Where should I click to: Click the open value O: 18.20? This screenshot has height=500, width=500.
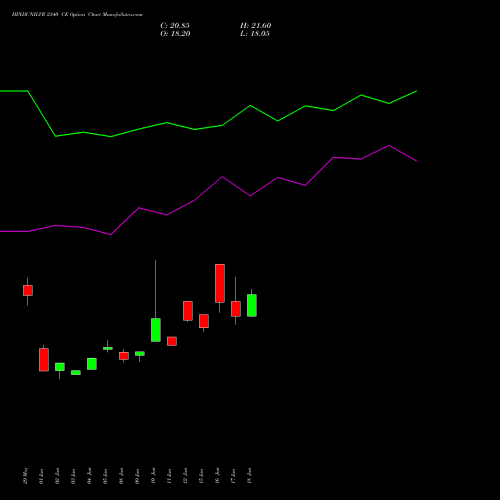pos(175,34)
